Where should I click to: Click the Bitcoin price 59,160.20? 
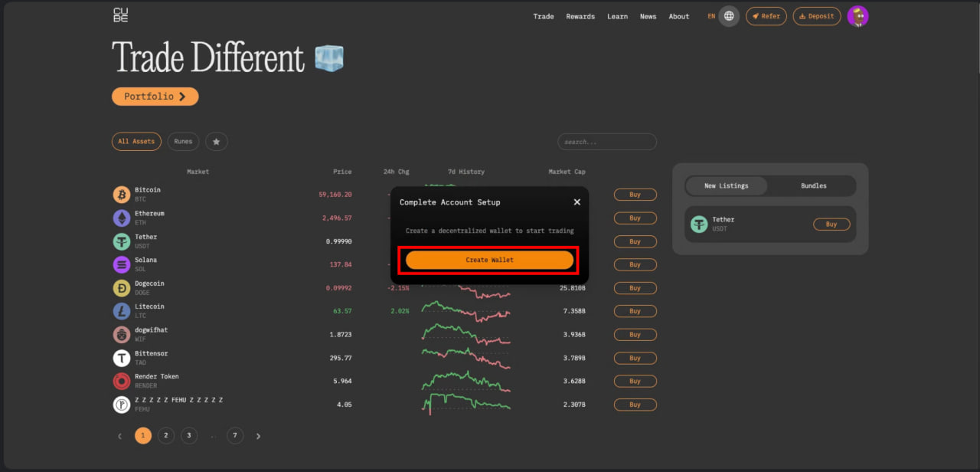coord(335,195)
